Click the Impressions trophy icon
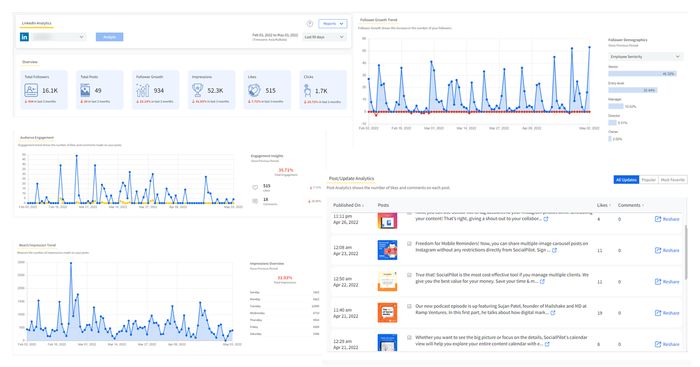The width and height of the screenshot is (700, 367). [198, 90]
